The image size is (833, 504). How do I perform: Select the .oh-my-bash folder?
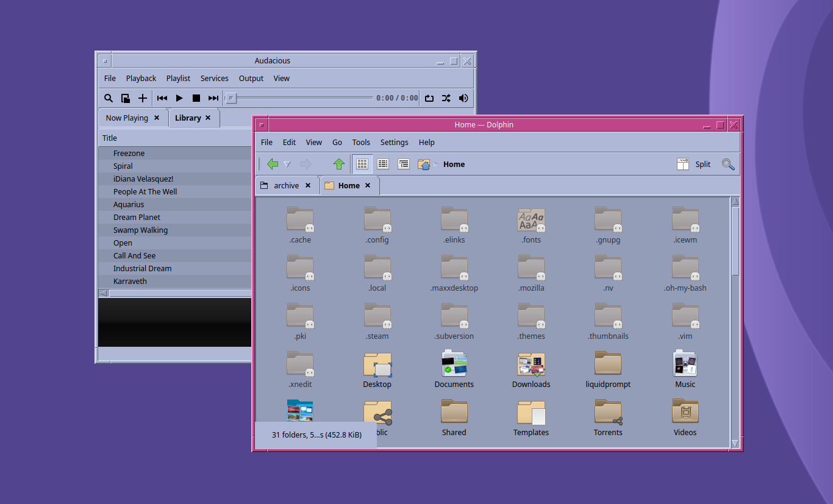tap(685, 272)
